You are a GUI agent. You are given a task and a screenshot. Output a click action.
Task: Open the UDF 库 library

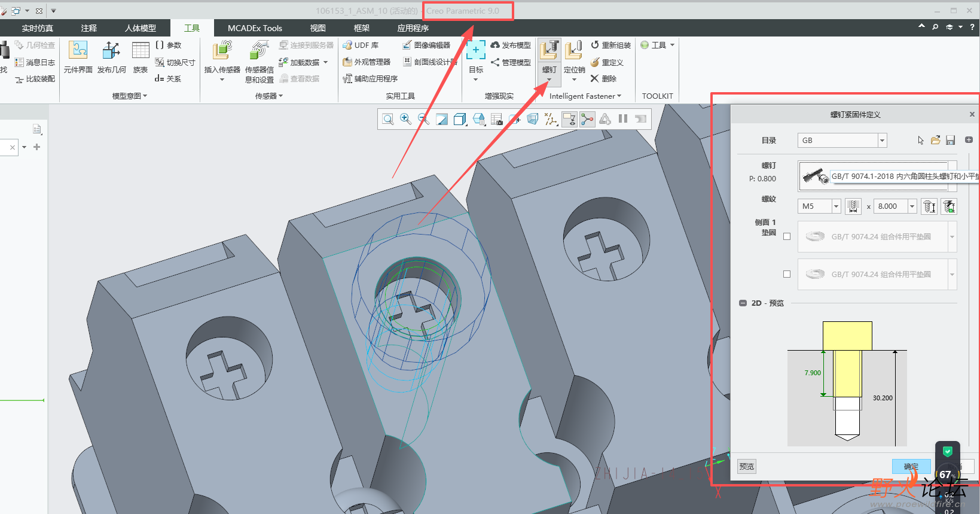point(361,45)
